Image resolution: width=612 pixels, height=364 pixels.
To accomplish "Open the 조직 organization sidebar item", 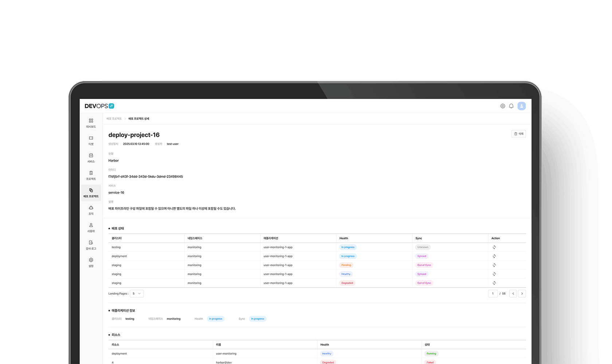I will click(x=91, y=210).
